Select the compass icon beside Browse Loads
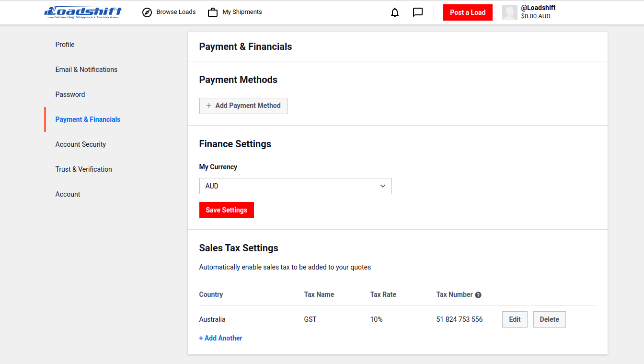The height and width of the screenshot is (364, 644). (147, 12)
